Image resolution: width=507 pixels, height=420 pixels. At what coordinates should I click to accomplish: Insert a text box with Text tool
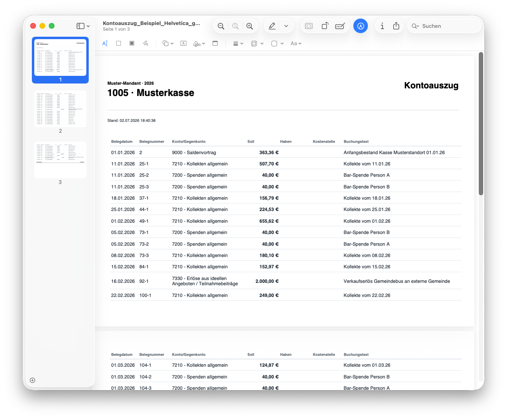[184, 44]
